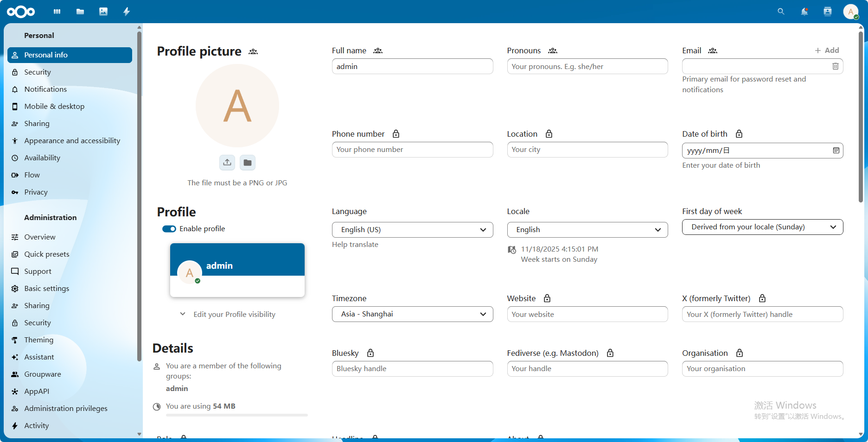The width and height of the screenshot is (868, 442).
Task: Focus the Organisation field
Action: (762, 369)
